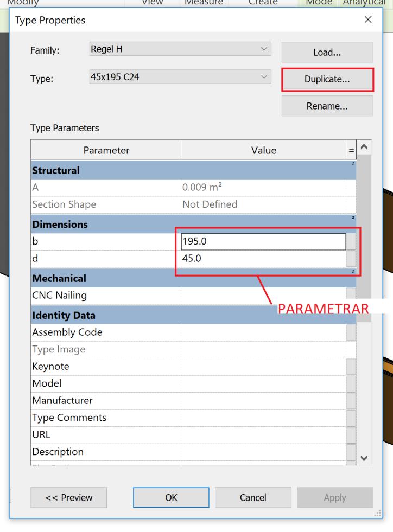Screen dimensions: 393x532
Task: Select the CNC Nailing value cell
Action: [263, 296]
